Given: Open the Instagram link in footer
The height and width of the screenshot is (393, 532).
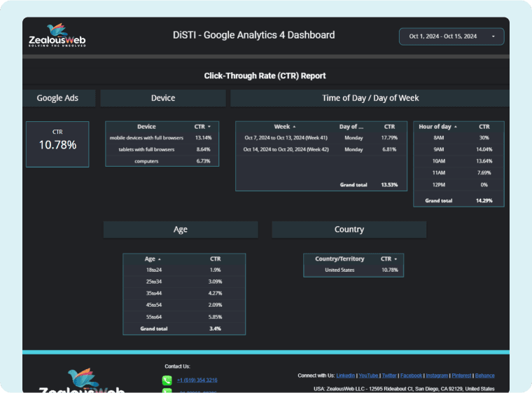Looking at the screenshot, I should 437,375.
